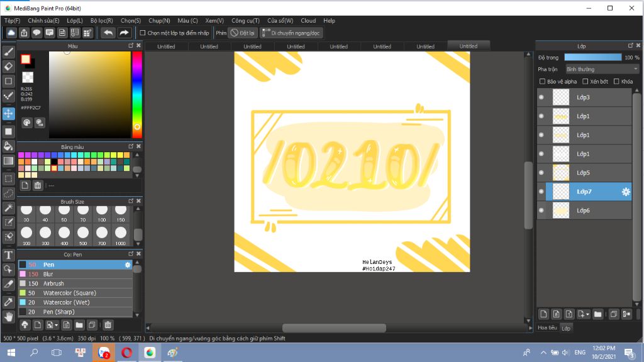Switch to the first Untitled tab

point(166,47)
